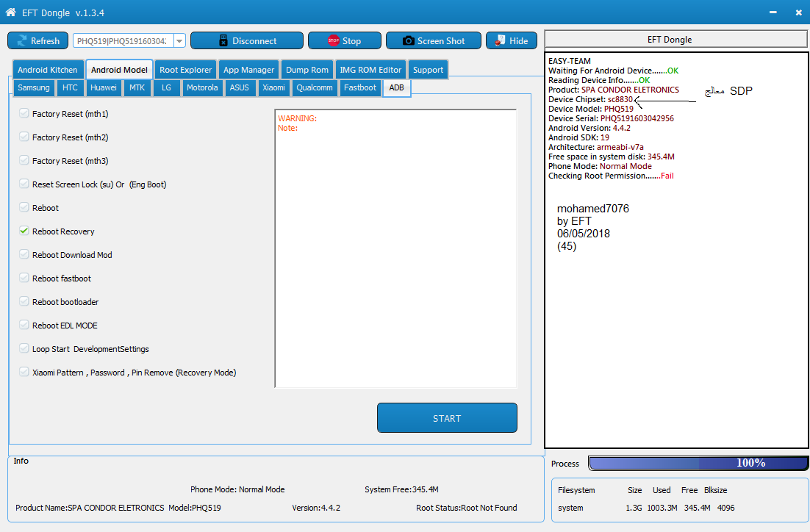The image size is (810, 532).
Task: Click 'System Free:345.4M' info text
Action: pyautogui.click(x=401, y=489)
